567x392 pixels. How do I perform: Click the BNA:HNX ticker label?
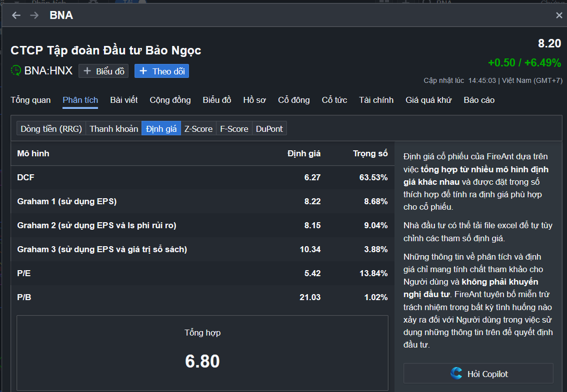pos(48,70)
